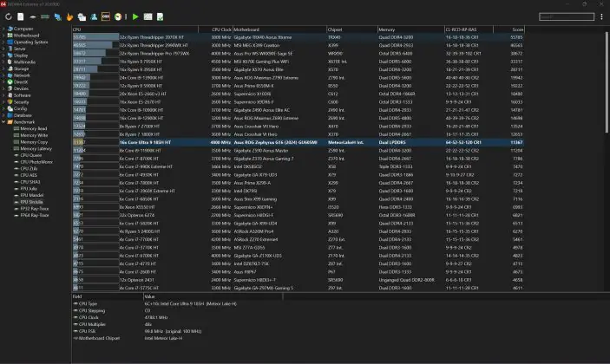
Task: Click the Refresh toolbar icon
Action: pos(8,16)
